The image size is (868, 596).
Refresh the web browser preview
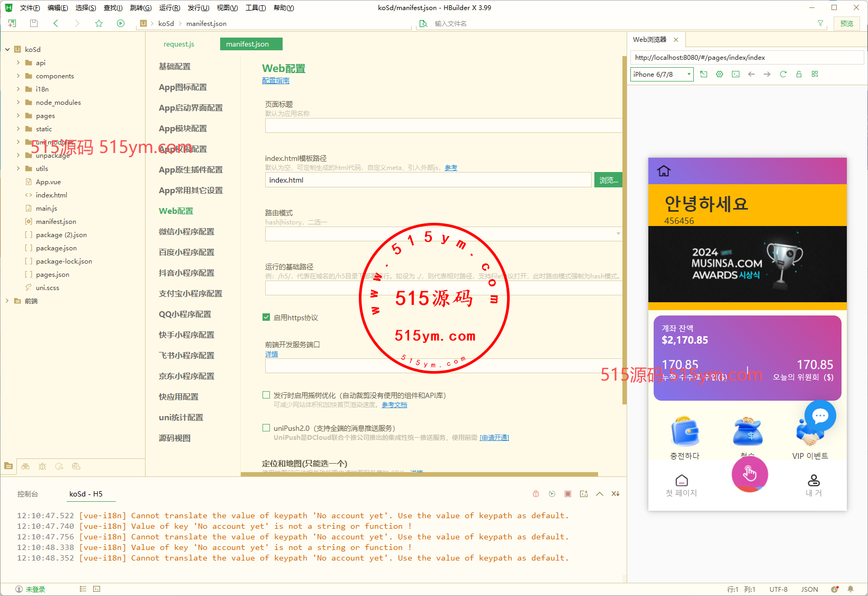tap(783, 74)
